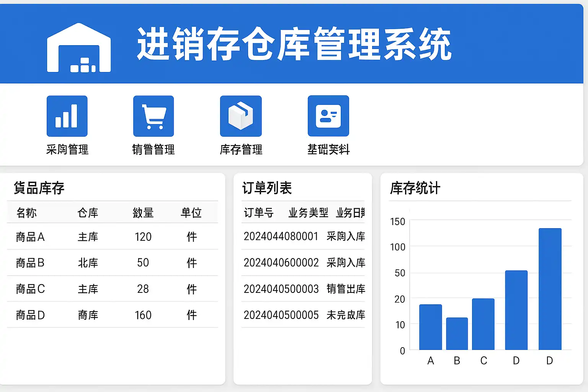Click the tallest bar in 库存统计 chart
Screen dimensions: 588x392
(550, 289)
